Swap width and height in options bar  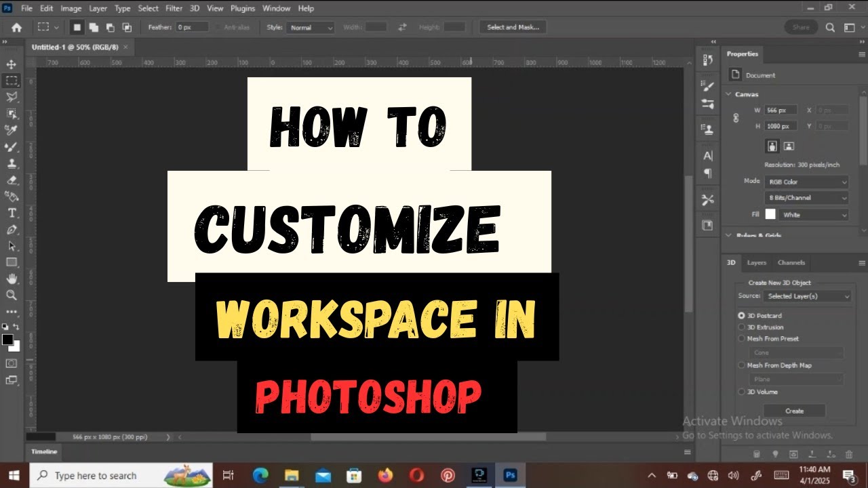402,27
